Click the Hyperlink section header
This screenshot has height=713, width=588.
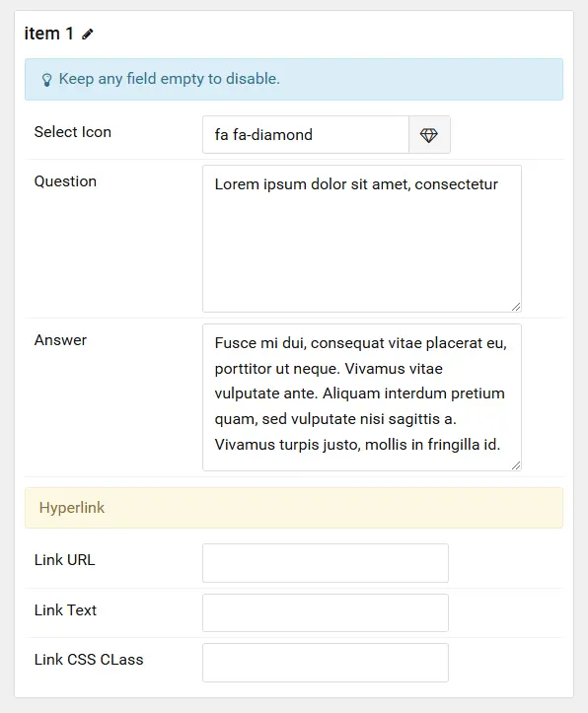pyautogui.click(x=294, y=508)
